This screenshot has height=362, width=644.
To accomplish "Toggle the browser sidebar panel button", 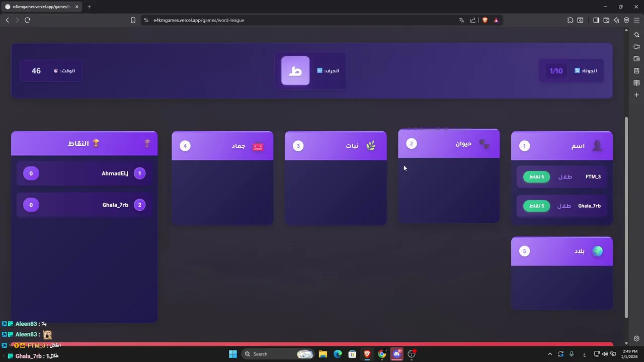I will click(596, 20).
